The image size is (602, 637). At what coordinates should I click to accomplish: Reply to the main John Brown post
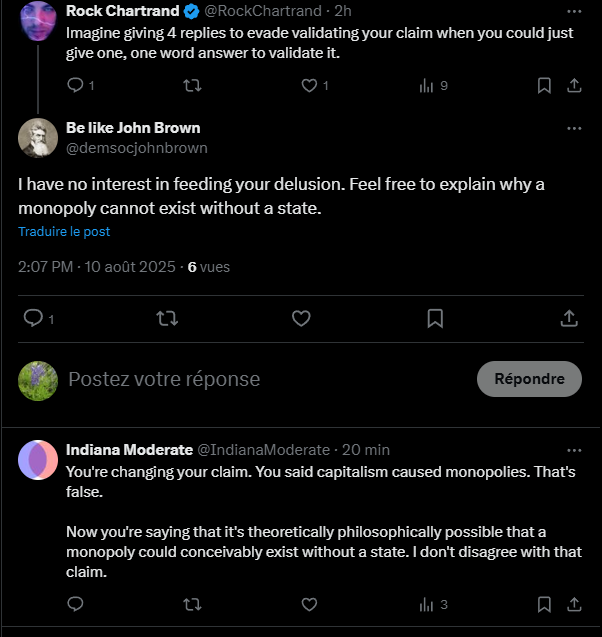click(x=33, y=318)
